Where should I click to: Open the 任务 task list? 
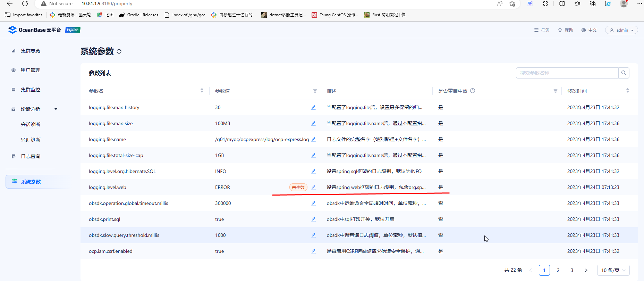click(x=541, y=30)
